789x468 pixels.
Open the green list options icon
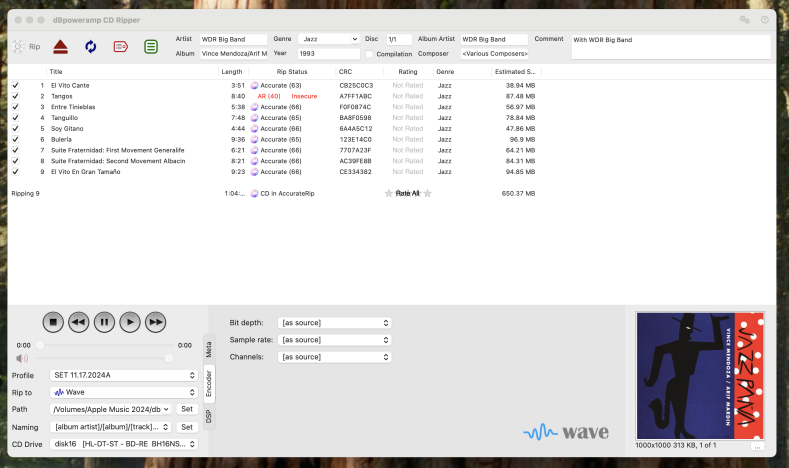point(151,47)
